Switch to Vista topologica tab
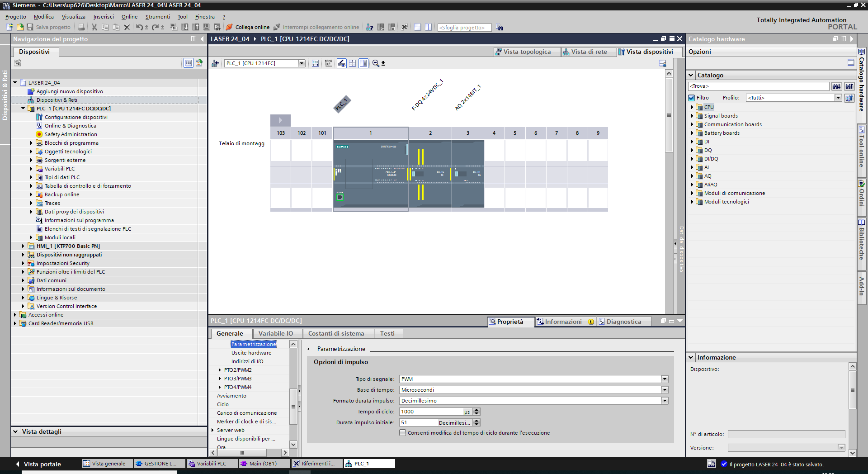The height and width of the screenshot is (474, 868). [527, 52]
